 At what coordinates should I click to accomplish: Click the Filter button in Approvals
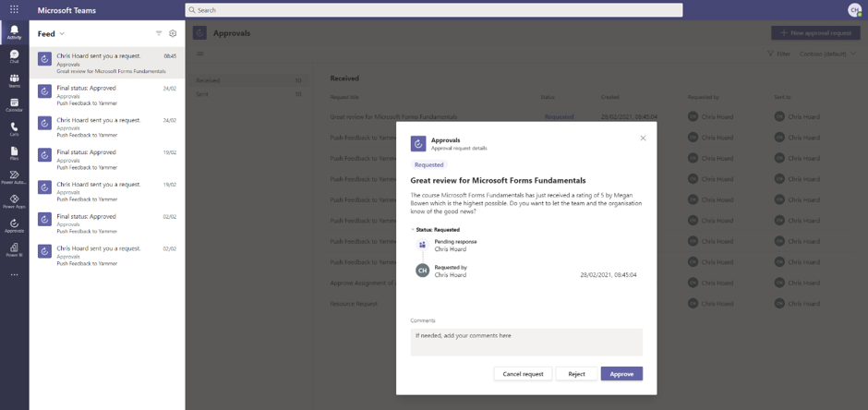click(778, 54)
